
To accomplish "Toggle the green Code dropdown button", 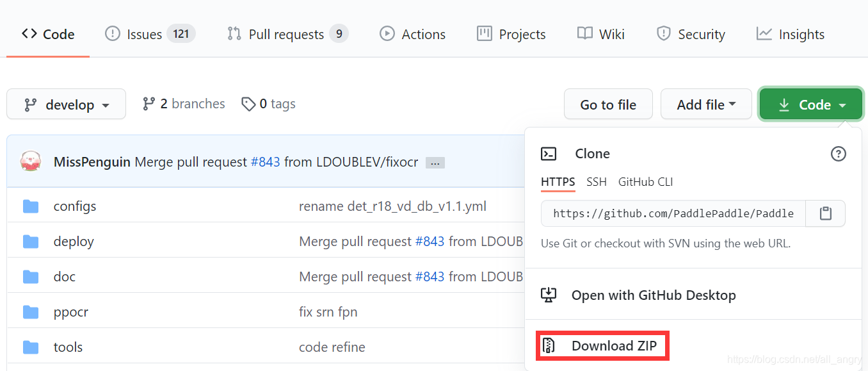I will pyautogui.click(x=811, y=104).
